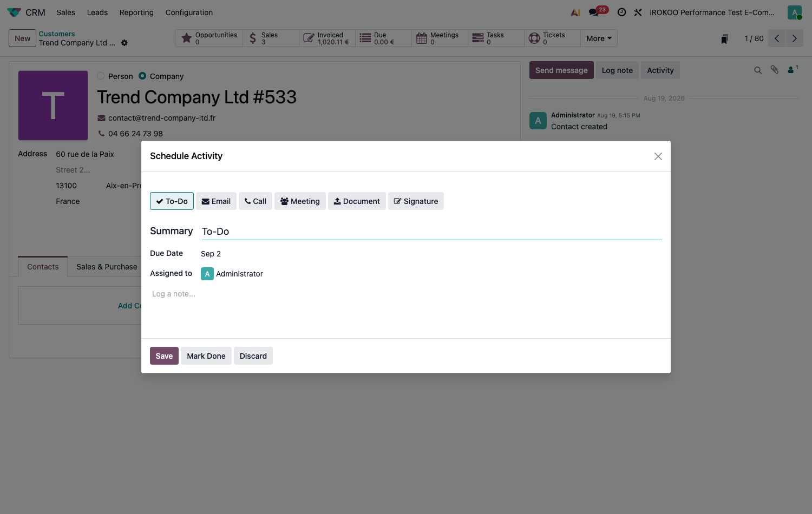
Task: Click the Mark Done button
Action: coord(206,356)
